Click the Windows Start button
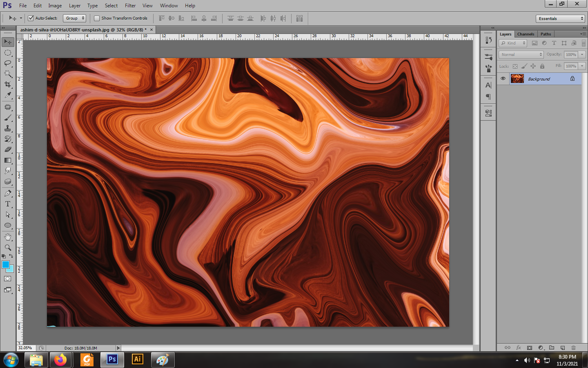Image resolution: width=588 pixels, height=368 pixels. (x=11, y=360)
